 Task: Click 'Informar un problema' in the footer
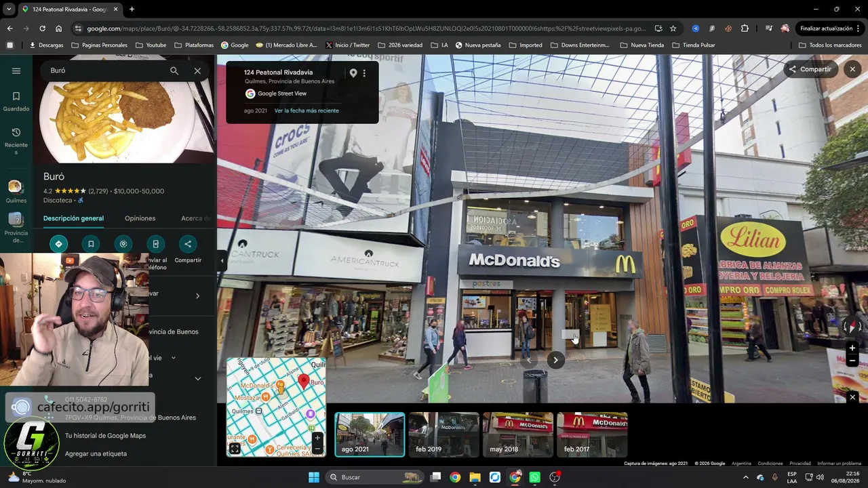pyautogui.click(x=839, y=464)
